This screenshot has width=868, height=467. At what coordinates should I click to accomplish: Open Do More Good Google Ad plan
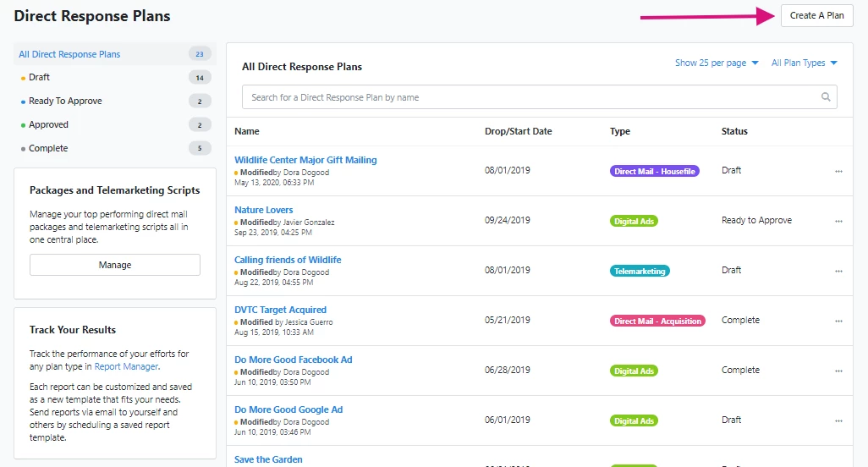288,410
